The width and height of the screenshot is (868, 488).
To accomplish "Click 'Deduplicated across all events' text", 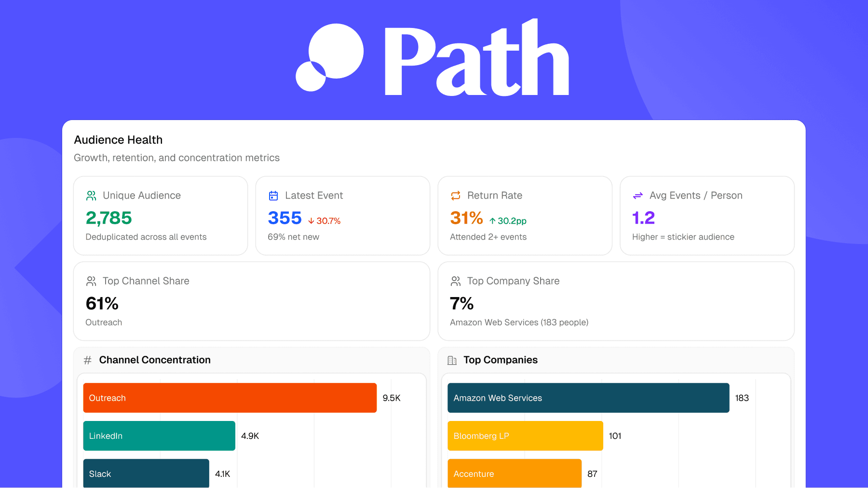I will [x=146, y=237].
